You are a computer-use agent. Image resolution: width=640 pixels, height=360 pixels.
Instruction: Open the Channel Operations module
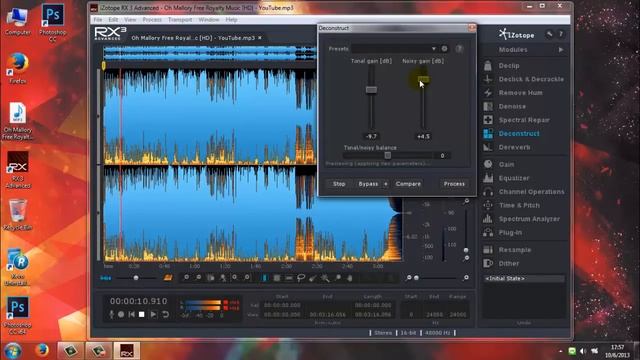pyautogui.click(x=524, y=192)
